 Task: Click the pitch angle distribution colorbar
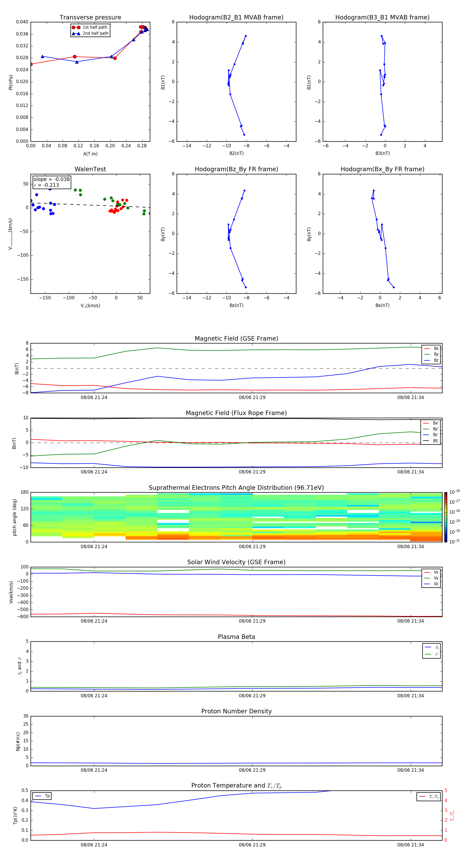[x=446, y=517]
